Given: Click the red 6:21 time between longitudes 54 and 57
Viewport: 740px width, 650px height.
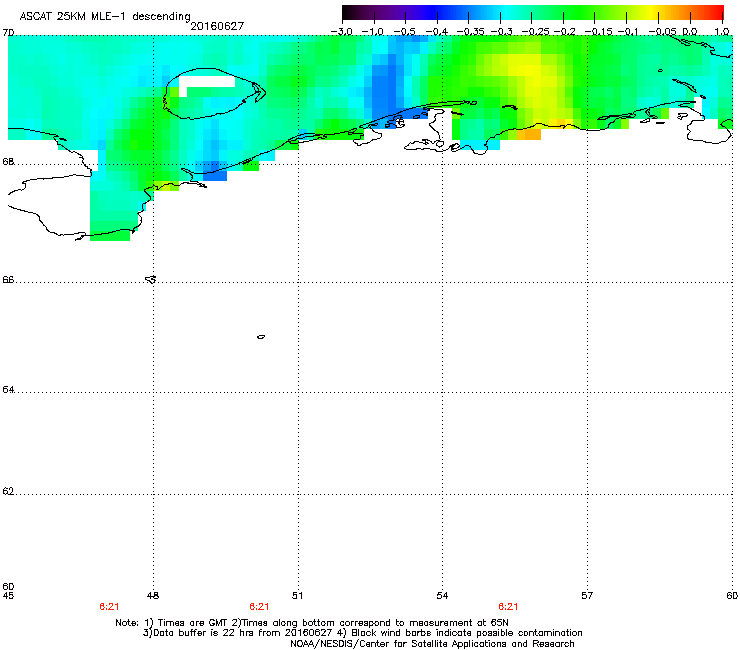Looking at the screenshot, I should pyautogui.click(x=508, y=607).
